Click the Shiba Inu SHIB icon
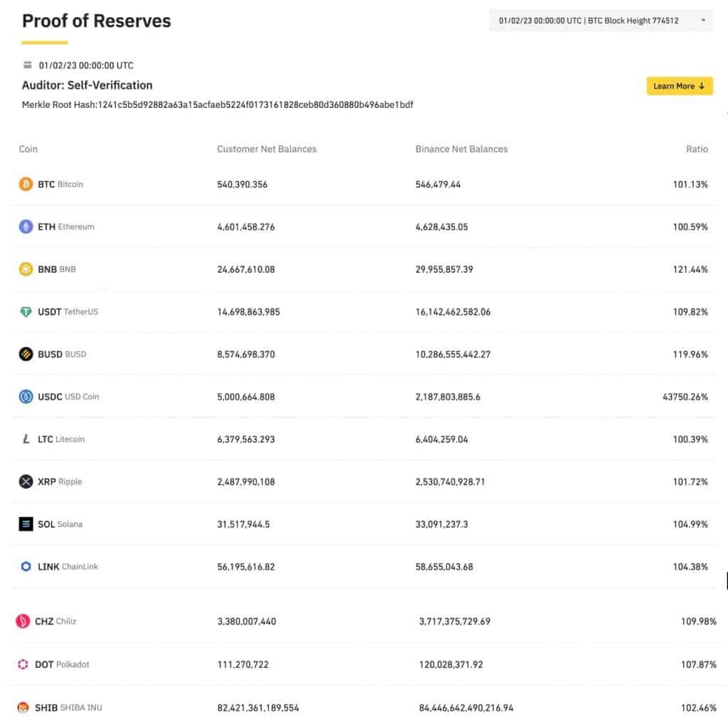 (x=23, y=708)
